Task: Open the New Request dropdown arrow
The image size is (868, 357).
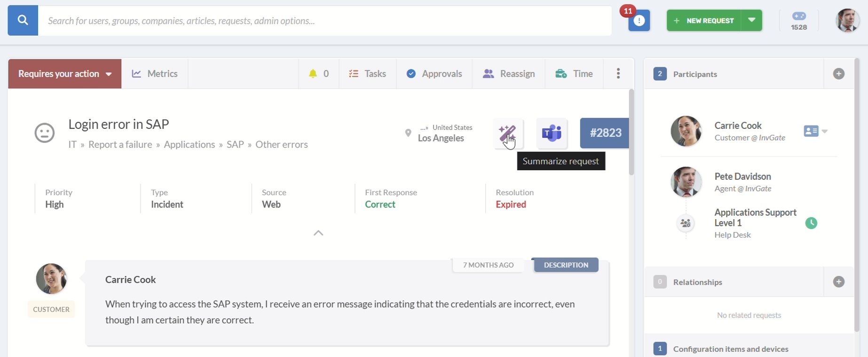Action: click(752, 20)
